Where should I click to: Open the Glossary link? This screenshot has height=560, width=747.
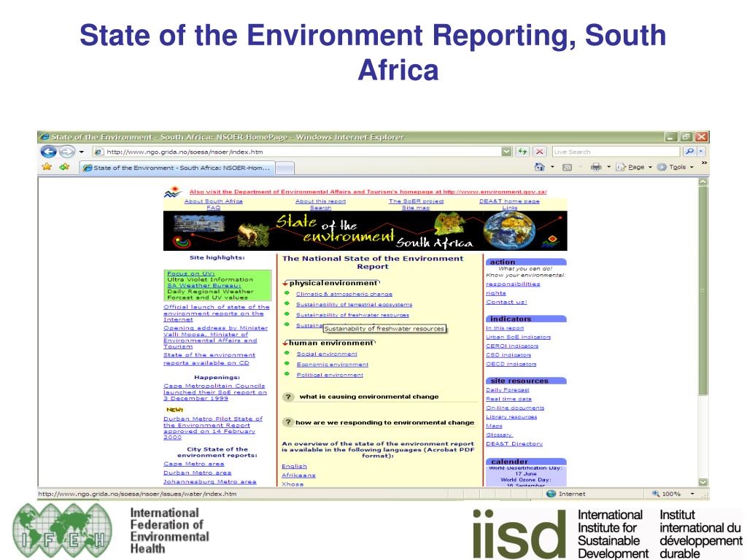click(x=499, y=435)
